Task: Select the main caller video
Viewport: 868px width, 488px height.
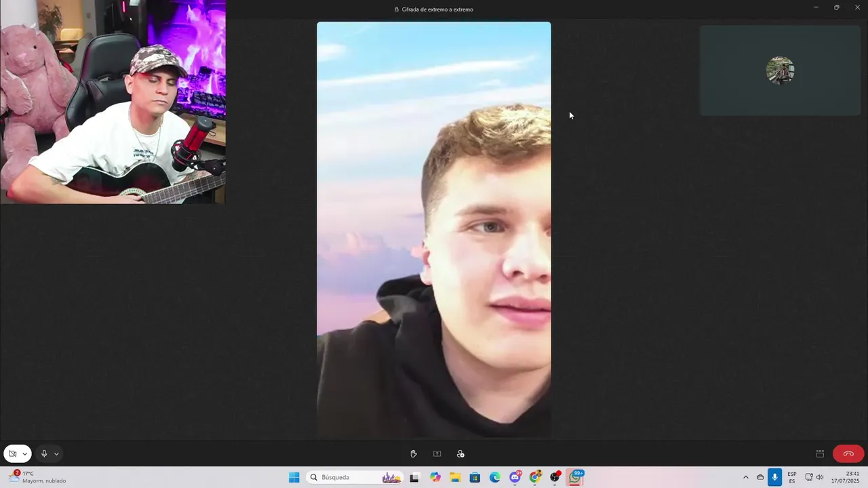Action: click(x=434, y=230)
